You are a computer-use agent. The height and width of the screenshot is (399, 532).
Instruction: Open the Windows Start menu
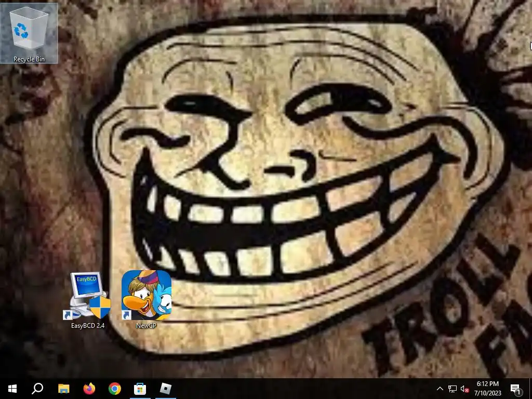click(x=12, y=389)
